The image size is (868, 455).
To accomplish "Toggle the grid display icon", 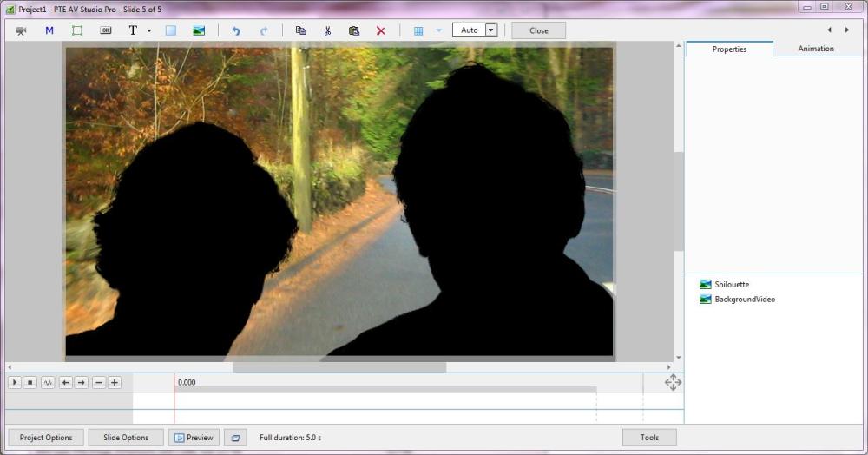I will [x=418, y=31].
